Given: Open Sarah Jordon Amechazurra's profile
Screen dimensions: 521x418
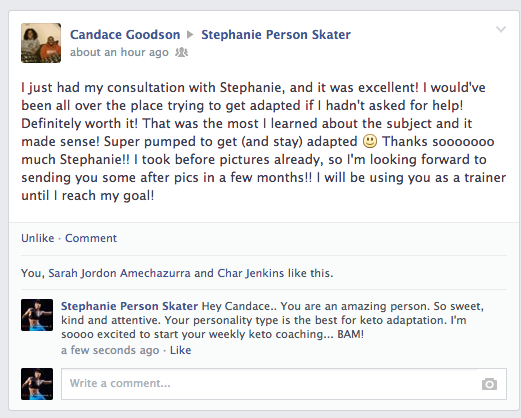Looking at the screenshot, I should click(x=119, y=273).
